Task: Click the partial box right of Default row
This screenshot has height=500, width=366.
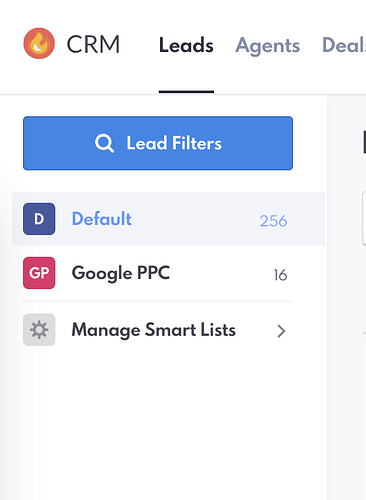Action: tap(364, 218)
